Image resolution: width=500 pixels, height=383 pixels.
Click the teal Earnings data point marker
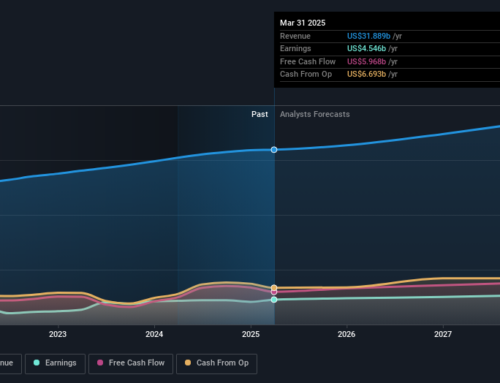coord(274,300)
